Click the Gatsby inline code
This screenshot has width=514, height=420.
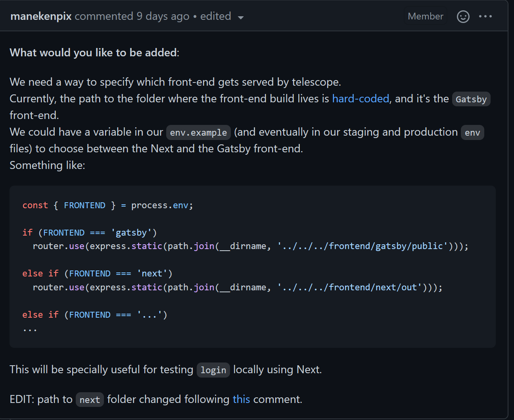pyautogui.click(x=471, y=99)
